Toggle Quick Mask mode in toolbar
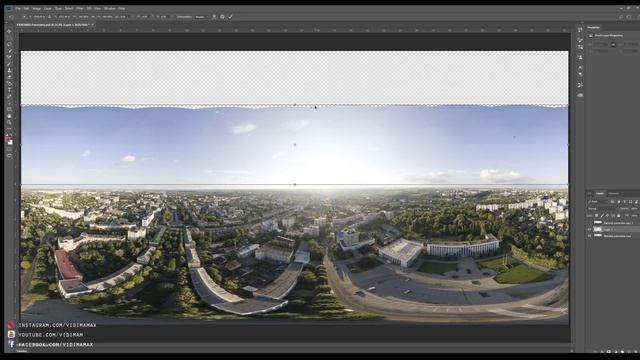The image size is (640, 360). [x=10, y=149]
